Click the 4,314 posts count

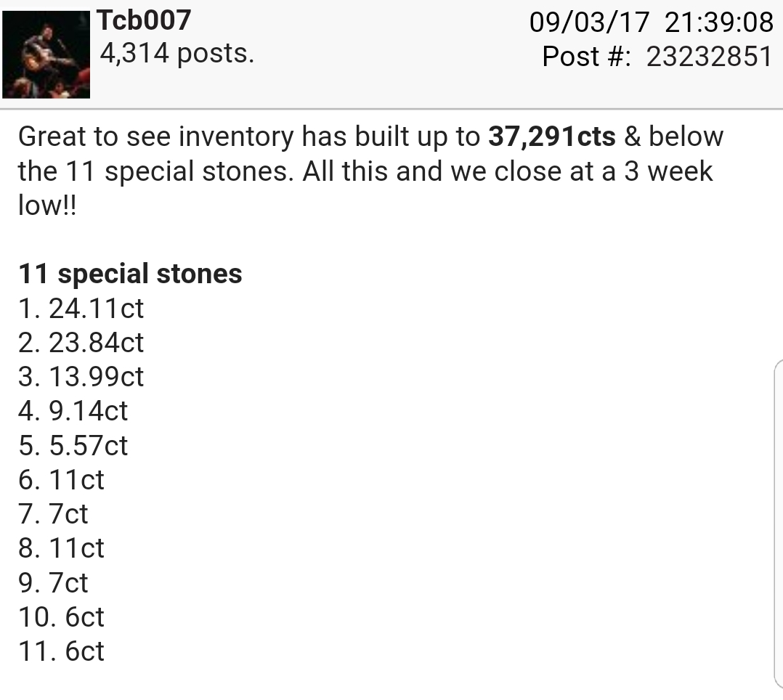point(177,53)
